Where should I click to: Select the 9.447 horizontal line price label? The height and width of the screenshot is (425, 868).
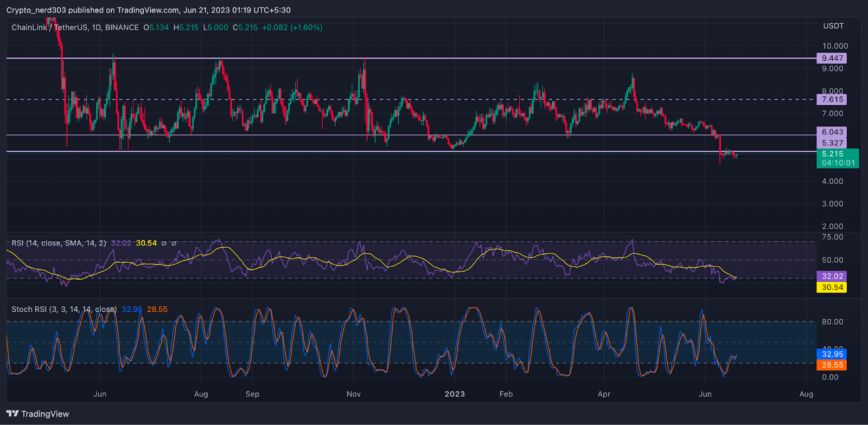point(832,58)
